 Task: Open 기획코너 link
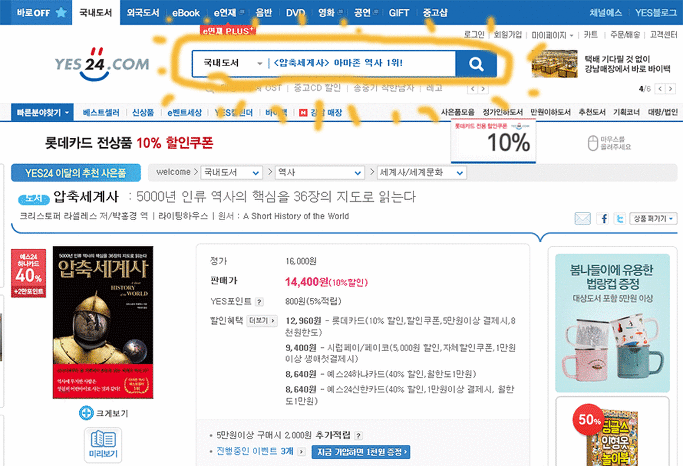pyautogui.click(x=626, y=112)
